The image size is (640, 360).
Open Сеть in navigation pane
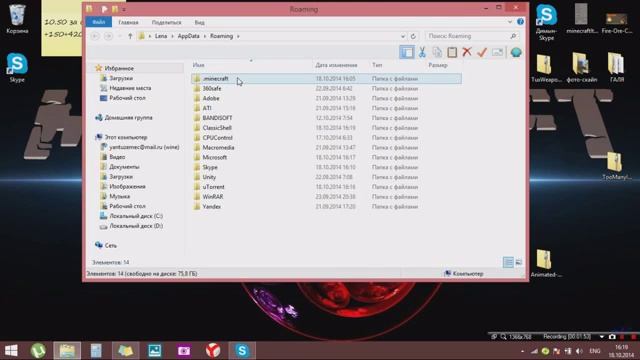click(110, 245)
